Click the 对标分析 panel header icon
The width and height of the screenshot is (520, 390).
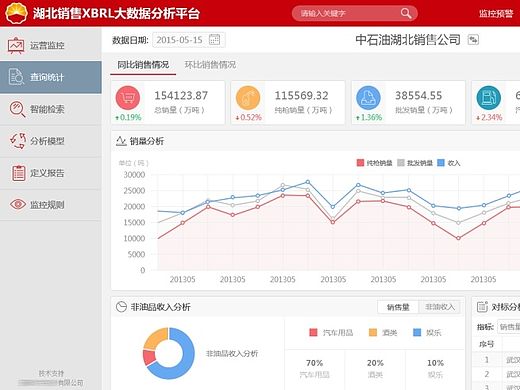tap(482, 307)
